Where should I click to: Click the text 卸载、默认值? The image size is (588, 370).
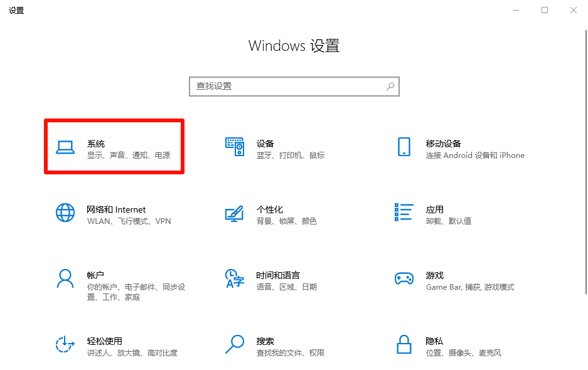449,221
